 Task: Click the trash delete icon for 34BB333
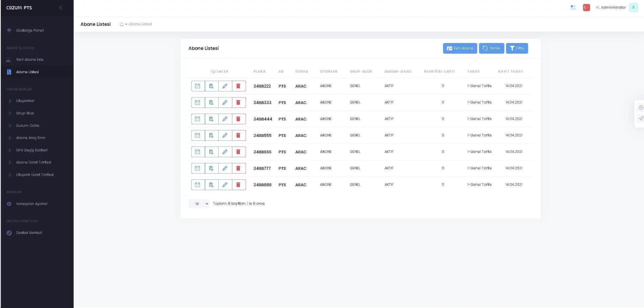[238, 103]
